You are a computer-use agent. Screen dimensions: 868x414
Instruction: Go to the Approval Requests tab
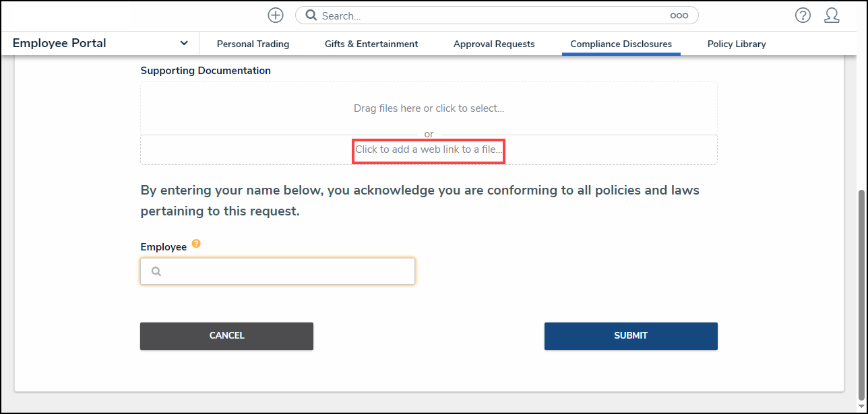(x=494, y=44)
